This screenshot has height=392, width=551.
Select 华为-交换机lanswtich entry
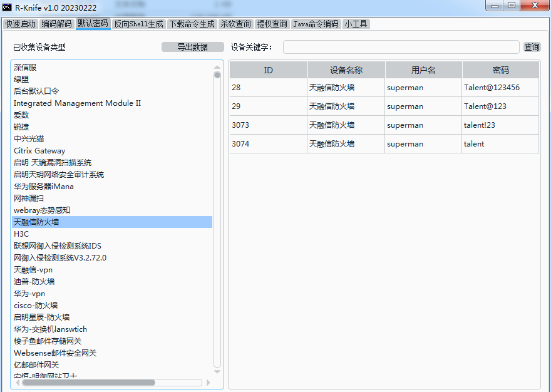point(111,329)
